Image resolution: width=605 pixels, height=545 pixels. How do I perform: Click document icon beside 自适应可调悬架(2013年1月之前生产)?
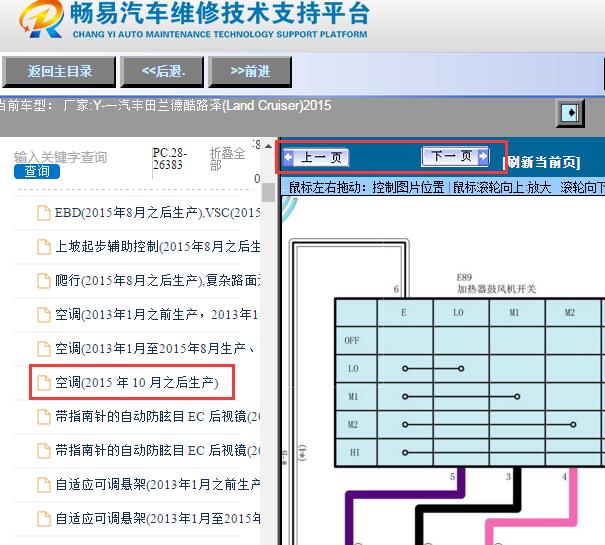[44, 485]
